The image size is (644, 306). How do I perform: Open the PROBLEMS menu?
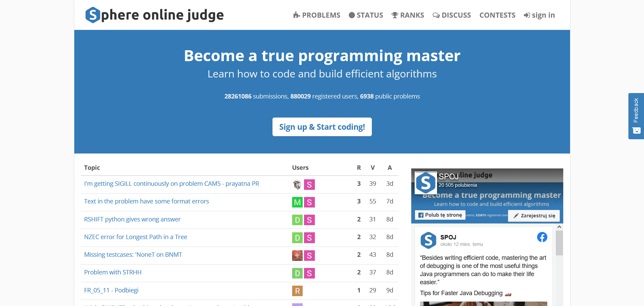point(317,15)
